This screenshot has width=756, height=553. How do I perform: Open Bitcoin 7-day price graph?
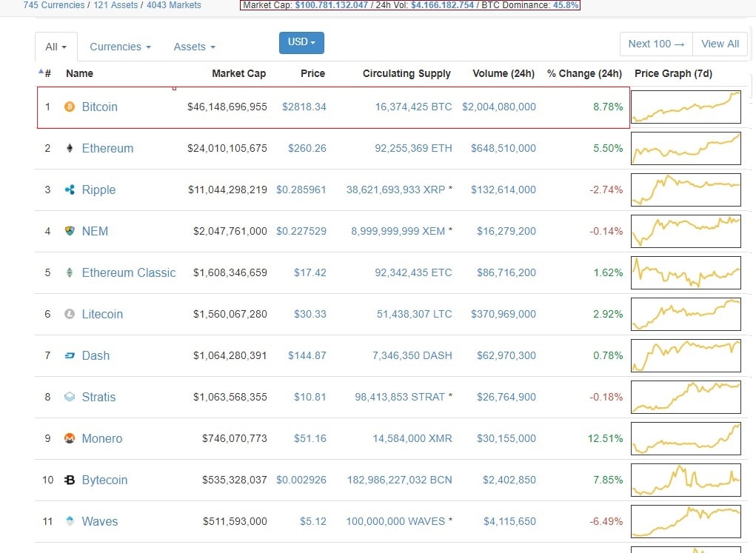click(x=686, y=107)
